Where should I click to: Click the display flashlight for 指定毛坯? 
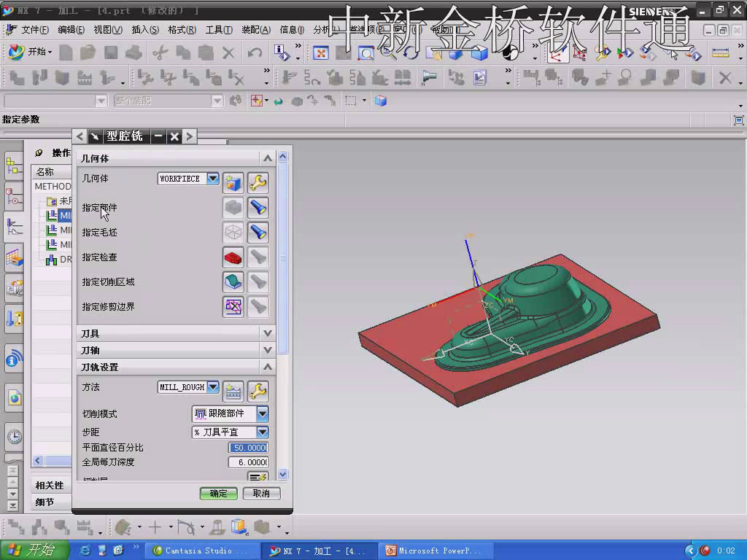[x=258, y=233]
